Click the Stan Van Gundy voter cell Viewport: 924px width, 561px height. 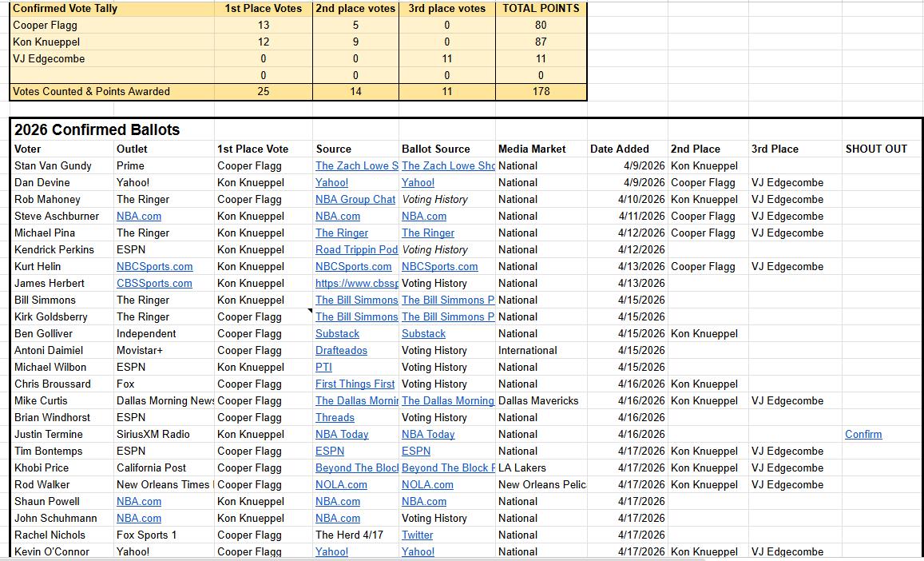point(53,165)
